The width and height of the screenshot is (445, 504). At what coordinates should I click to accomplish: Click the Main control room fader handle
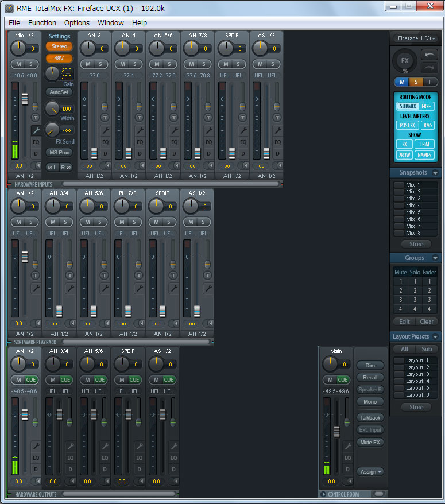336,432
